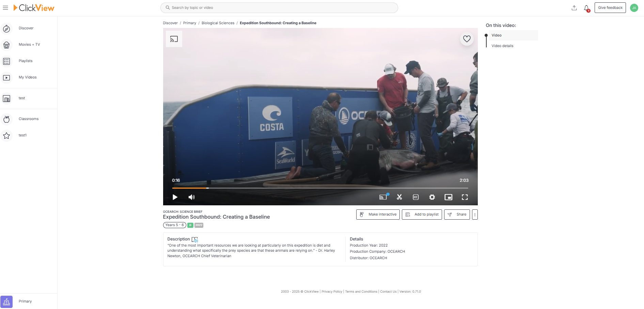
Task: Play the video
Action: tap(175, 197)
